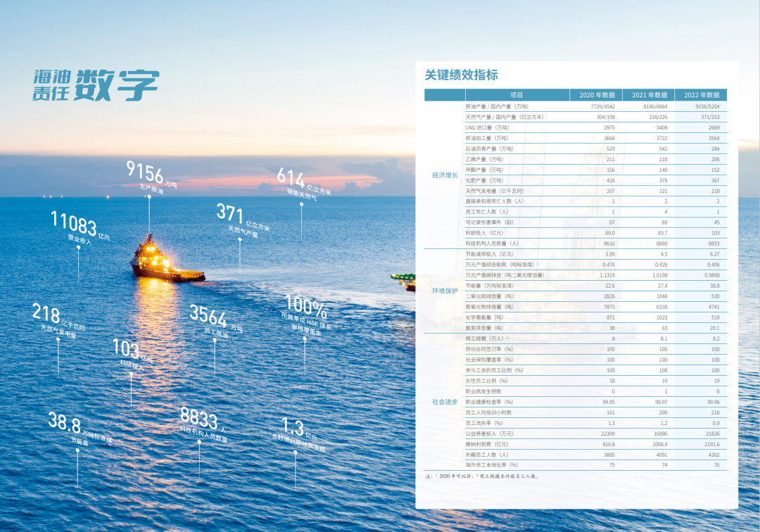
Task: Click the table value '7729/4542'
Action: [x=602, y=106]
